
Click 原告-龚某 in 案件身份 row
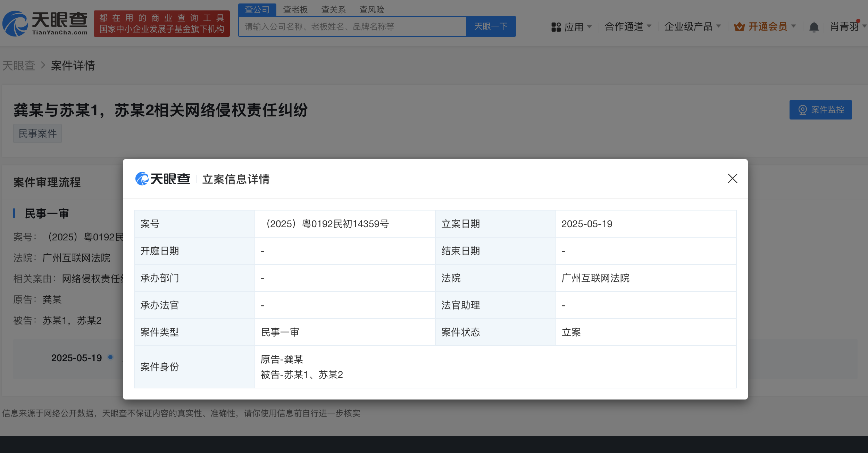[282, 359]
